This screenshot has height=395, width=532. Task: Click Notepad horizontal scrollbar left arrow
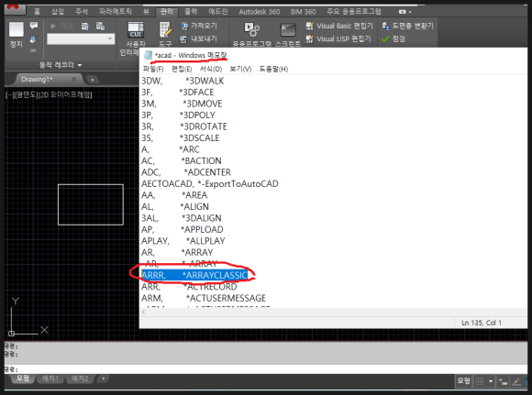(143, 312)
